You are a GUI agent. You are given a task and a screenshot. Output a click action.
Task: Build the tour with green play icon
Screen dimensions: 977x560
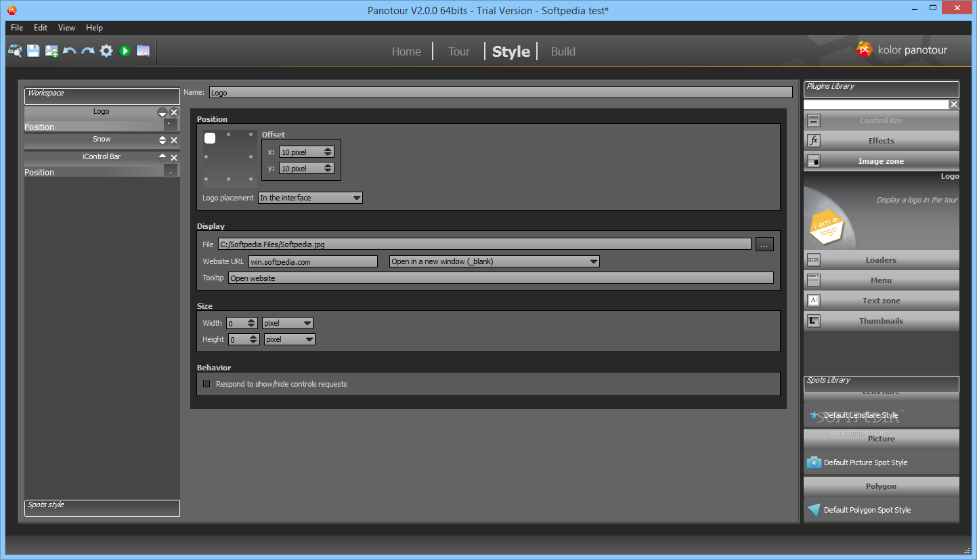click(125, 51)
